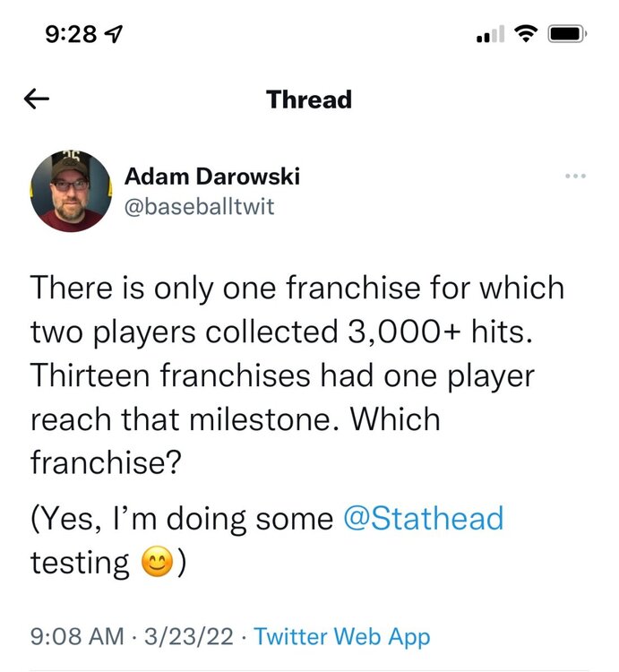The height and width of the screenshot is (672, 619).
Task: Tap the 9:08 AM tweet timestamp
Action: point(77,637)
